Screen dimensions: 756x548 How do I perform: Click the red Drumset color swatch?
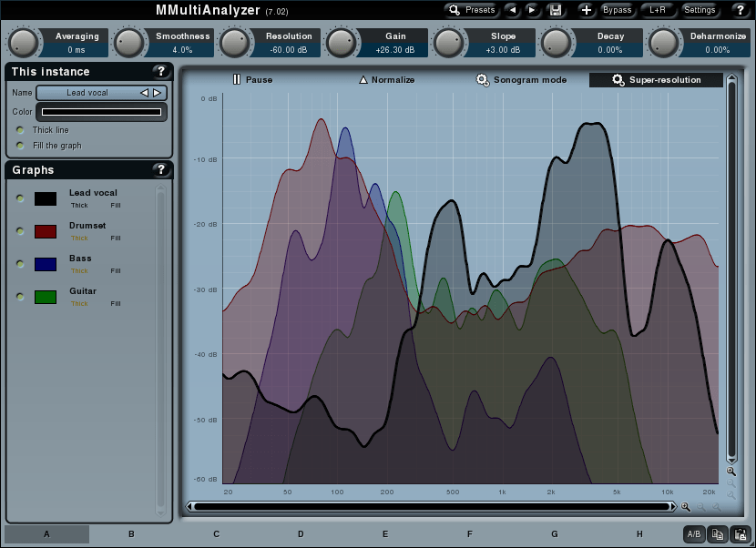click(46, 231)
